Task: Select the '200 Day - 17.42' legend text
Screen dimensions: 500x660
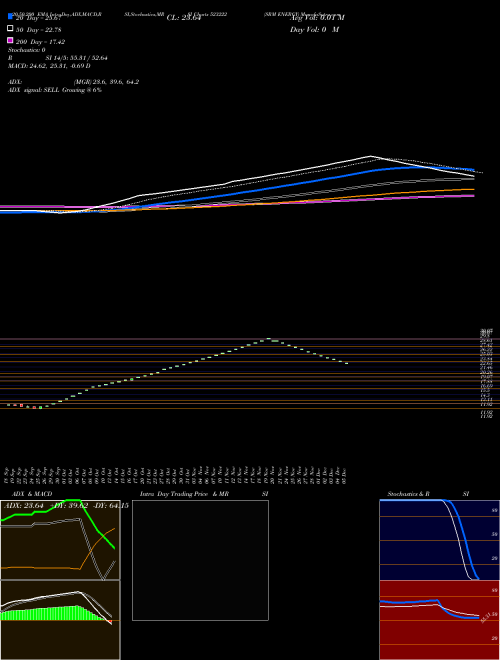Action: (40, 42)
